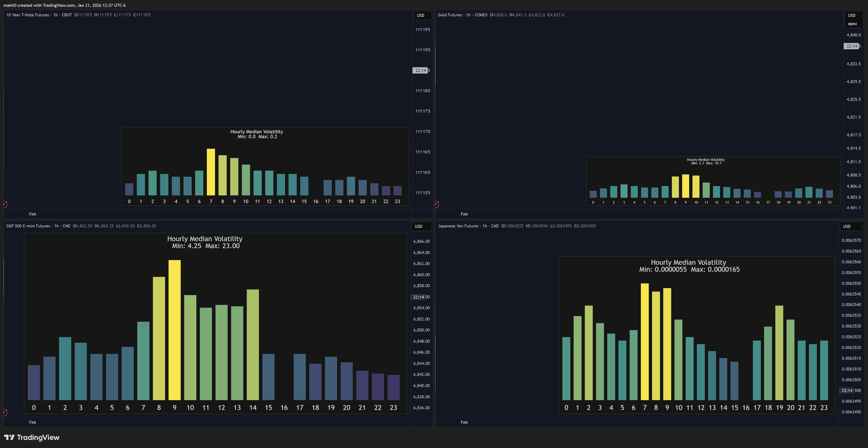The height and width of the screenshot is (448, 868).
Task: Click the TradingView logo at bottom left
Action: [32, 437]
